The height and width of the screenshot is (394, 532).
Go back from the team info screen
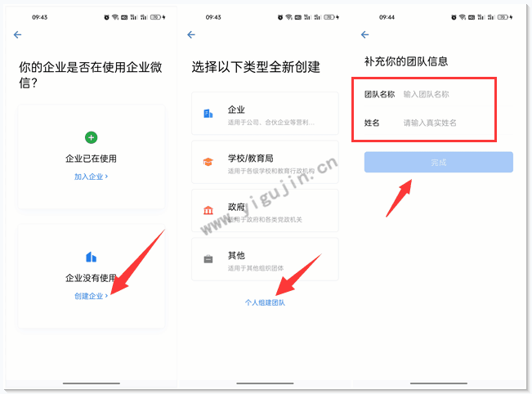click(x=365, y=34)
